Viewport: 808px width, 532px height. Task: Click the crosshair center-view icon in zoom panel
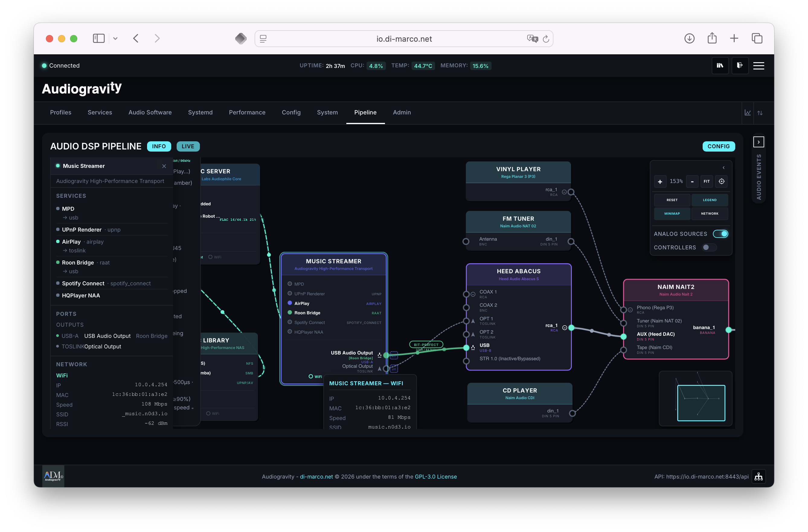click(x=722, y=181)
